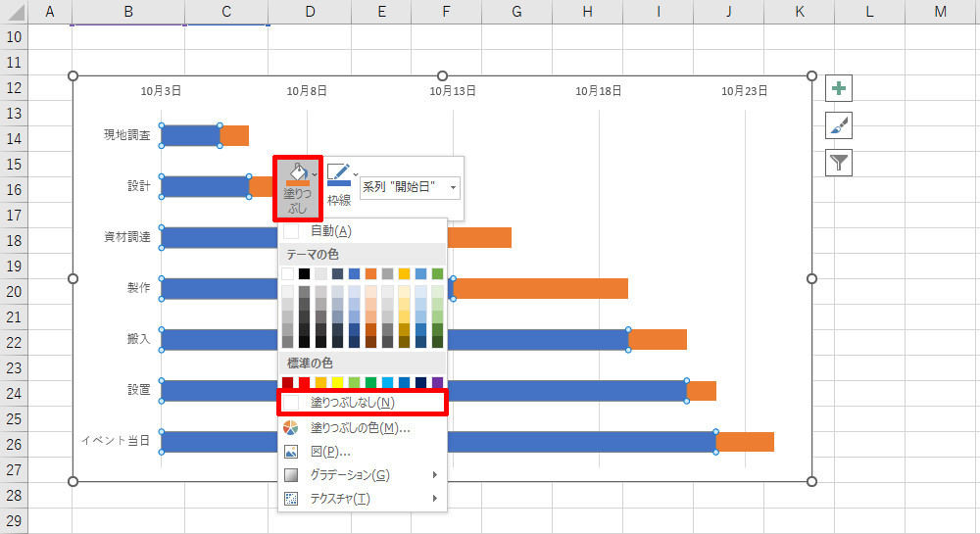This screenshot has height=534, width=980.
Task: Pick the dark red standard color swatch
Action: [x=287, y=382]
